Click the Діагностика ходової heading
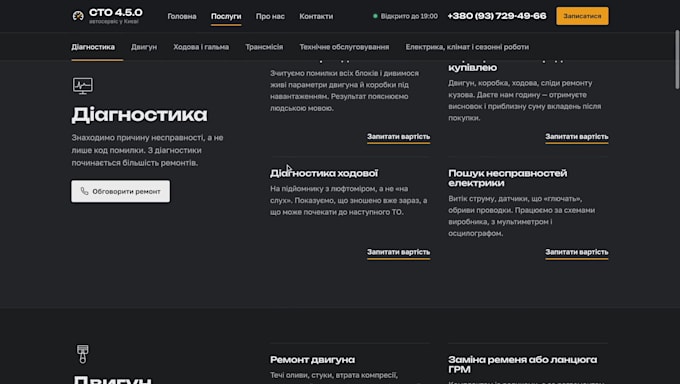The width and height of the screenshot is (680, 384). coord(324,173)
